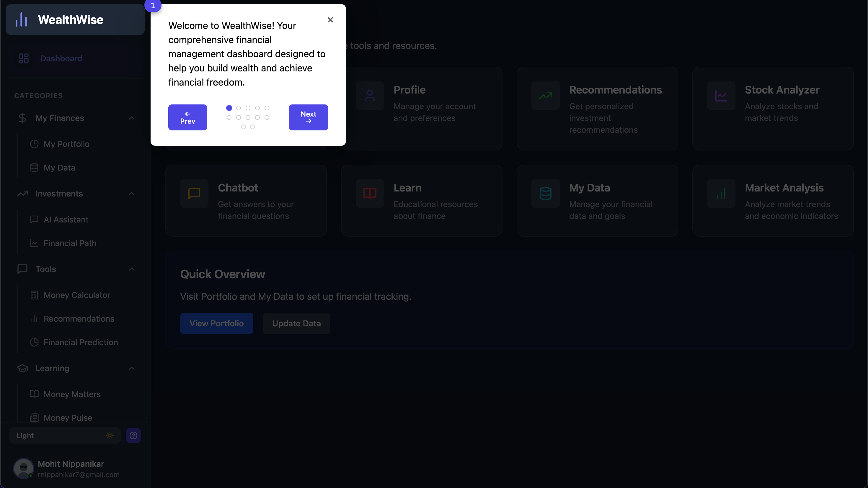The height and width of the screenshot is (488, 868).
Task: Click the WealthWise bar-chart logo icon
Action: [x=21, y=19]
